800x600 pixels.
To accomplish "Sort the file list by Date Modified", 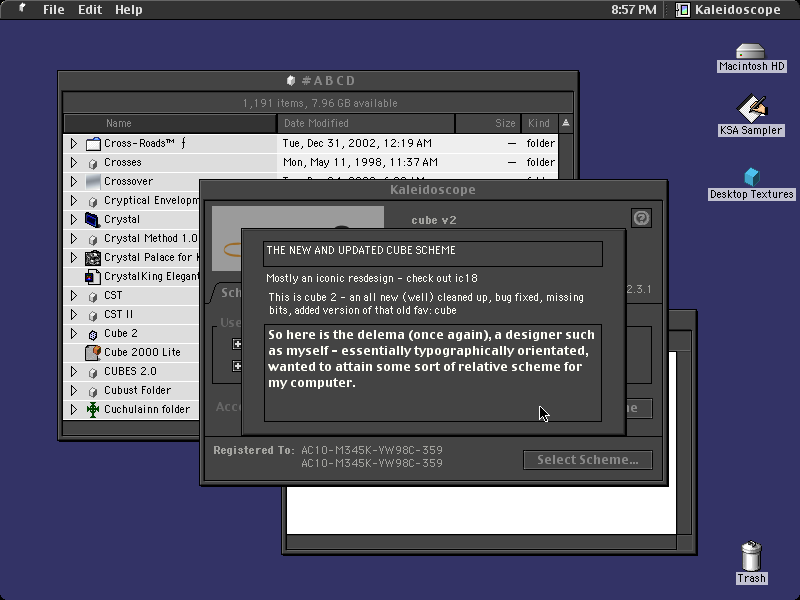I will [x=366, y=123].
